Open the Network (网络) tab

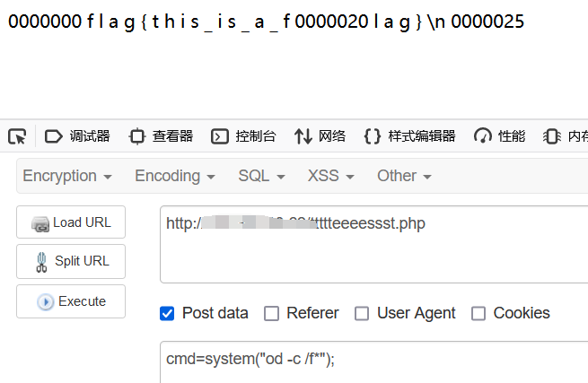coord(320,136)
